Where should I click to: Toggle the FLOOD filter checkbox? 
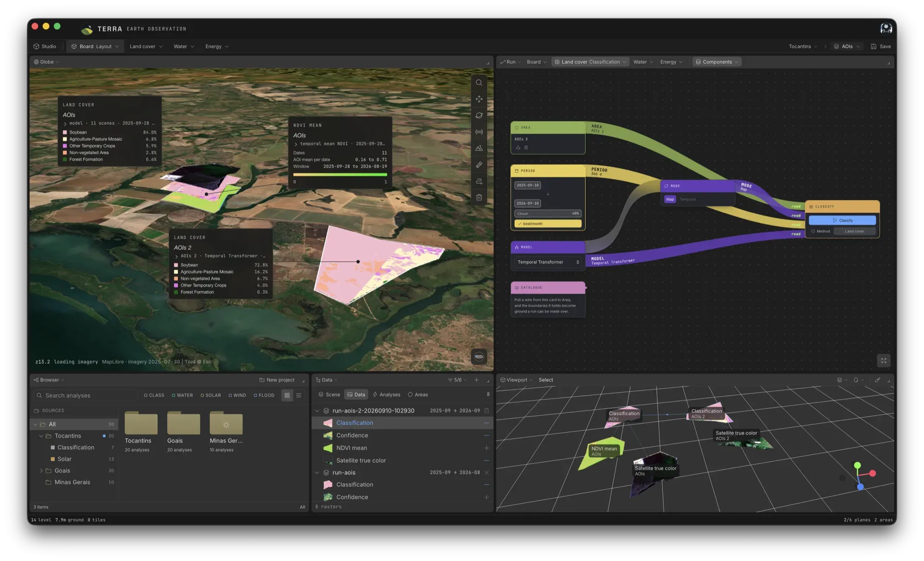(x=264, y=395)
